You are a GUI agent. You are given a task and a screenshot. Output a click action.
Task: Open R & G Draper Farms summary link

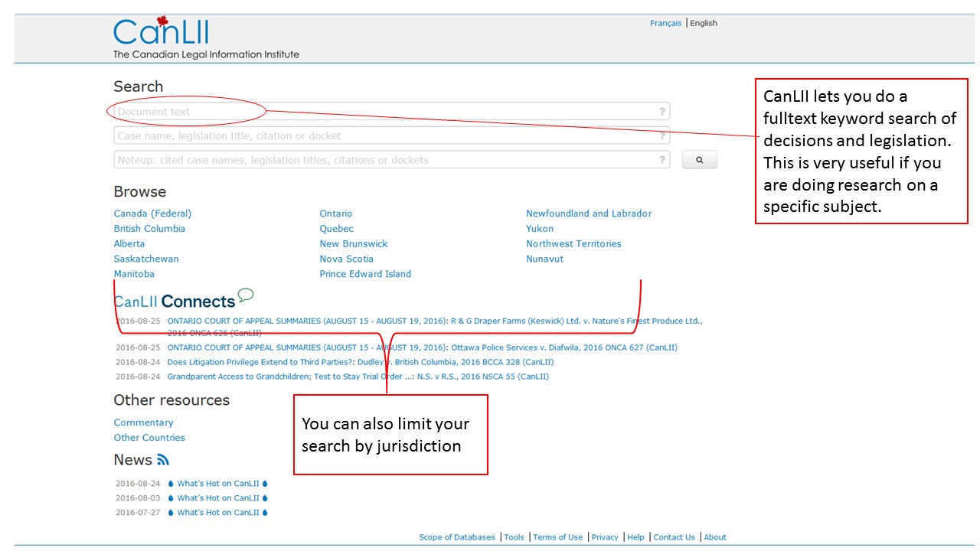click(x=435, y=328)
